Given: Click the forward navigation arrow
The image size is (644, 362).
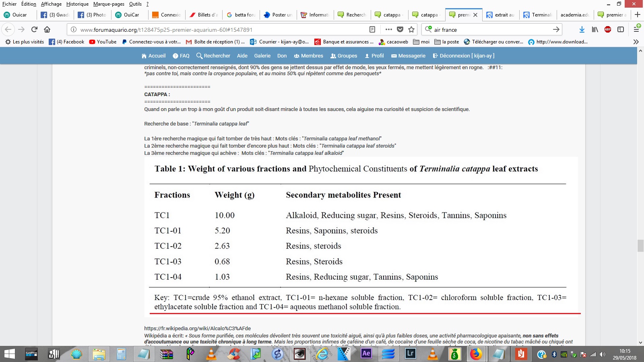Looking at the screenshot, I should tap(21, 29).
